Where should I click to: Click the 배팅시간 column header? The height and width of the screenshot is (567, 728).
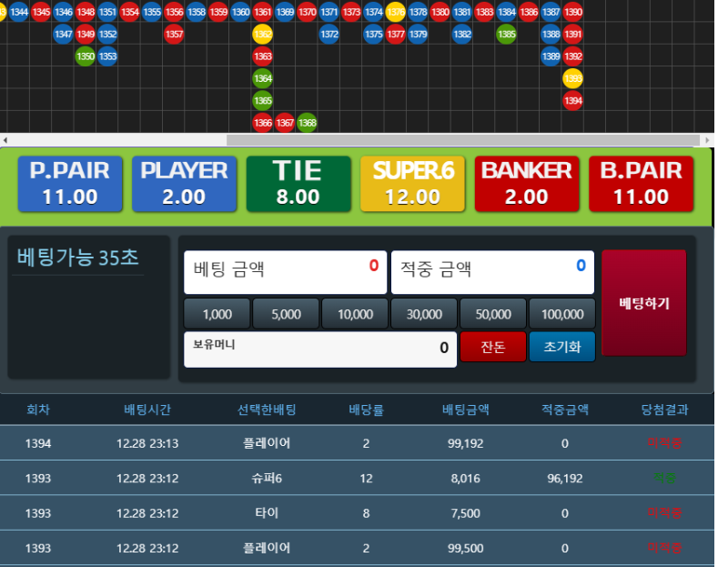click(147, 410)
